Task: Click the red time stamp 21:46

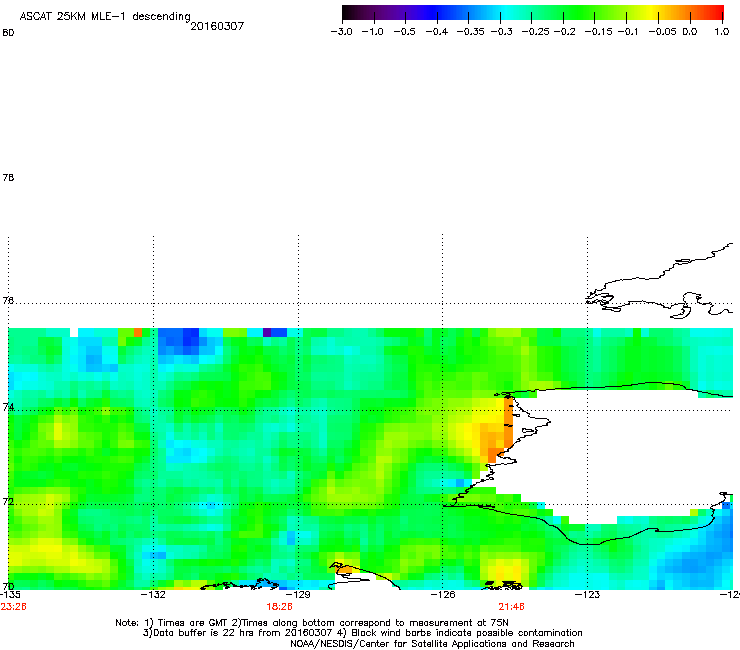Action: [x=512, y=607]
